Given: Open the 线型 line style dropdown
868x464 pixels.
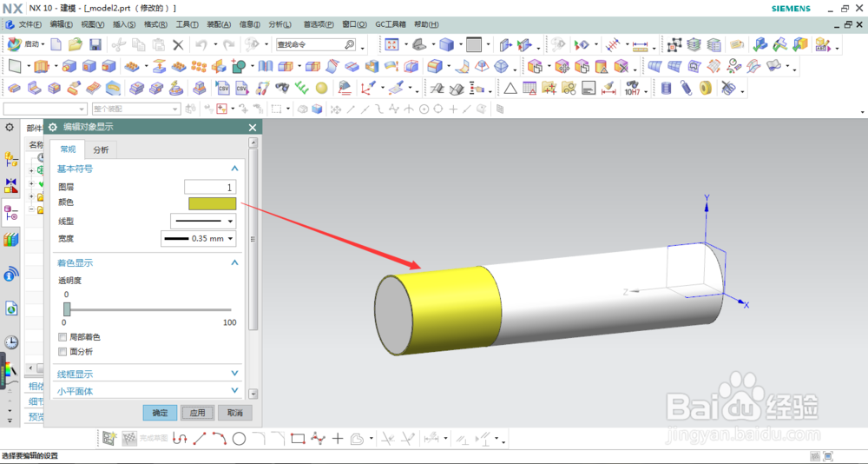Looking at the screenshot, I should point(203,221).
